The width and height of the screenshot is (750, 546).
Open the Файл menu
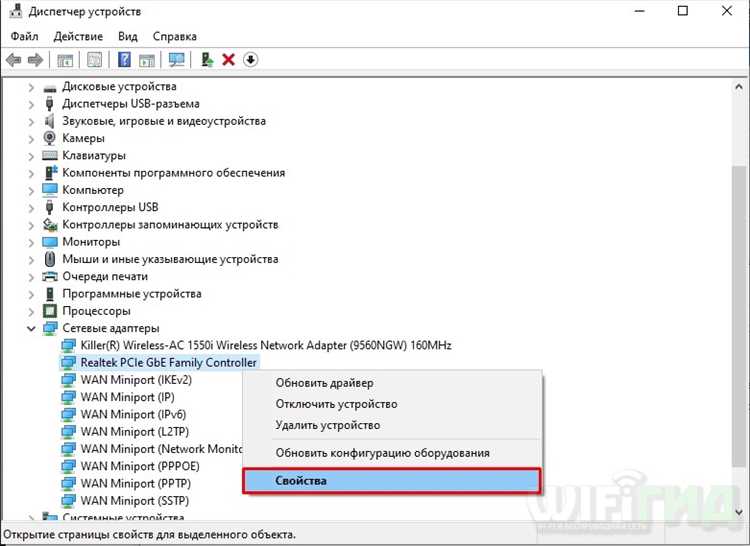pos(24,36)
